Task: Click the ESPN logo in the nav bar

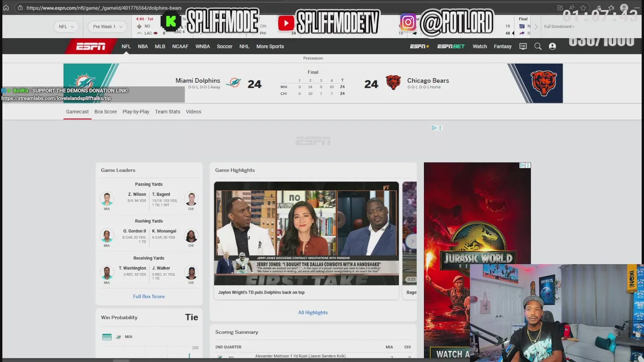Action: click(91, 46)
